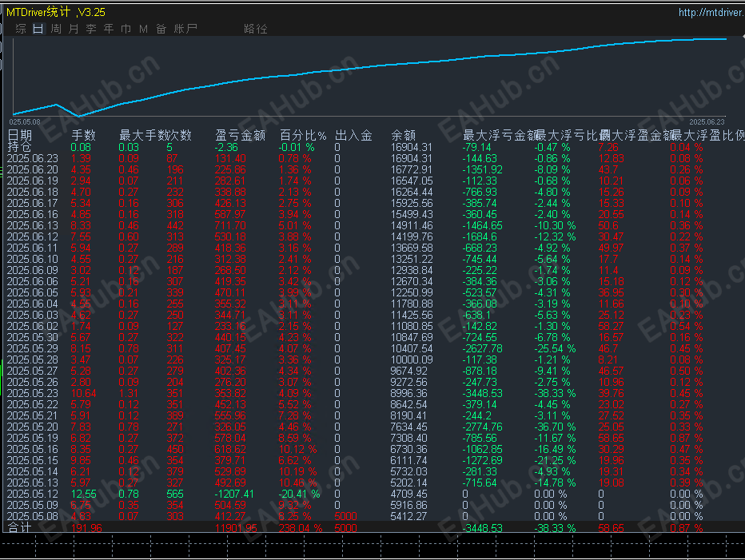Open the 周 weekly statistics view
Screen dimensions: 745x560
click(54, 28)
